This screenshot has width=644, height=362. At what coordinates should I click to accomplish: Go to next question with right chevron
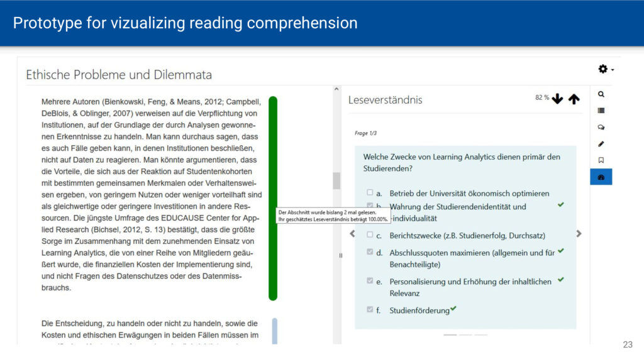pos(579,234)
